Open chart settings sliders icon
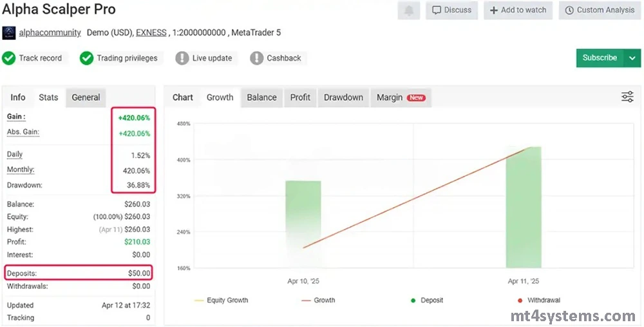 (627, 97)
